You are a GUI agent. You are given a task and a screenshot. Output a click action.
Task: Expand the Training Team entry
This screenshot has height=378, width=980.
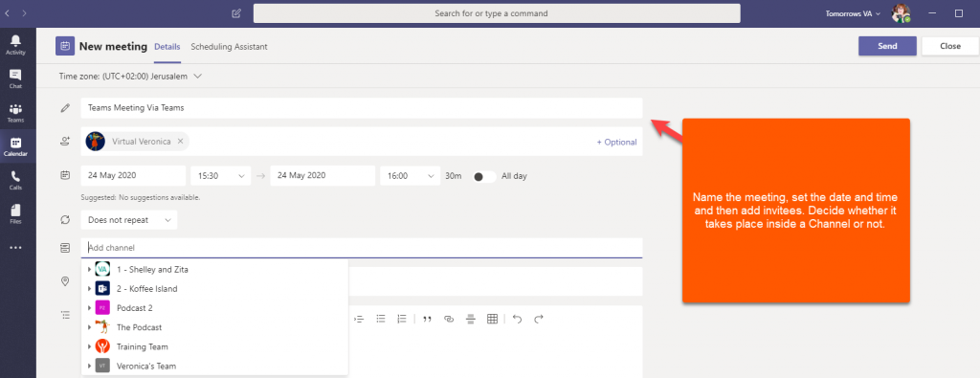89,346
